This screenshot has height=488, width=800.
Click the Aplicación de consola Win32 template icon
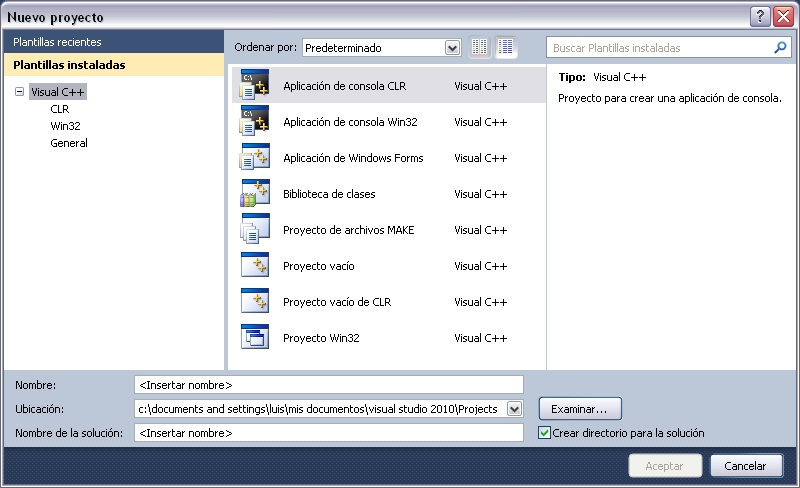click(x=255, y=121)
